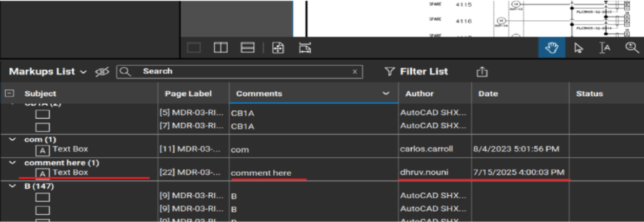644x222 pixels.
Task: Click the fit width icon
Action: (305, 48)
